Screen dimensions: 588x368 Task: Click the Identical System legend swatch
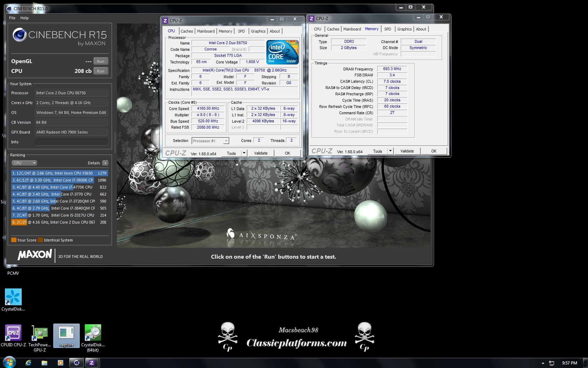40,240
